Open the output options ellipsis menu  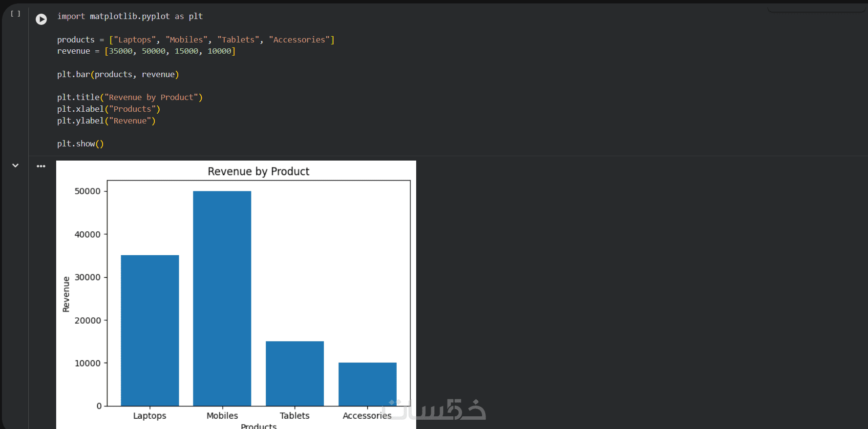pos(41,166)
